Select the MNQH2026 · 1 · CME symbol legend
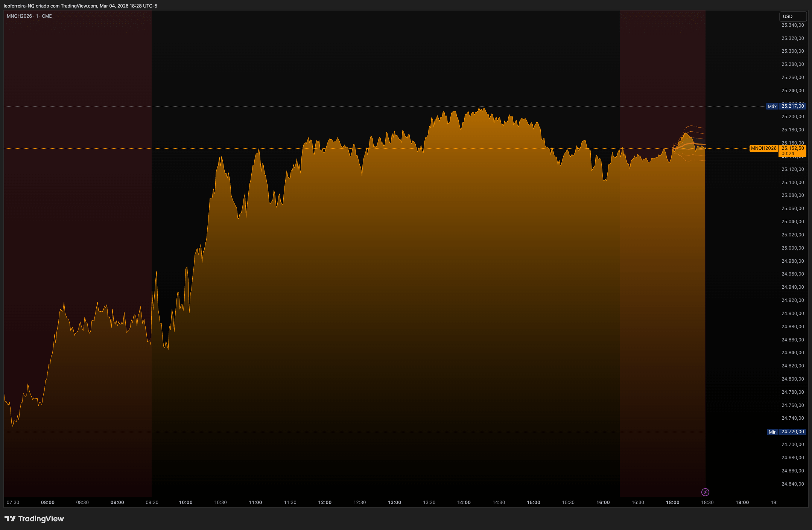 [29, 16]
